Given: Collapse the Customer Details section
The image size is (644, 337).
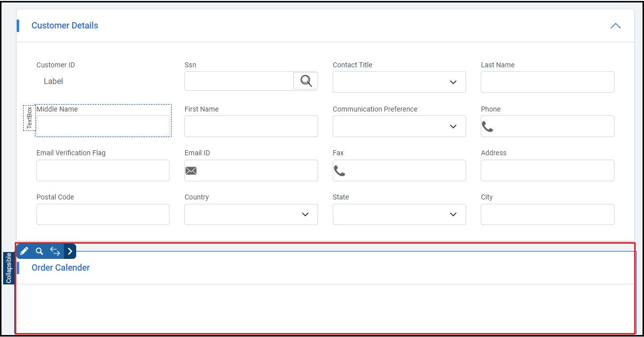Looking at the screenshot, I should 615,26.
